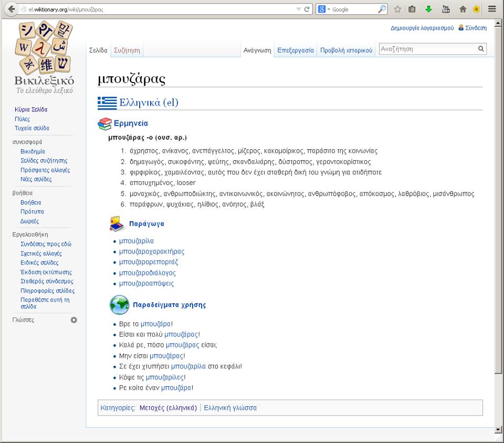Open Τυχαία σελίδα from the sidebar
Viewport: 504px width, 443px height.
32,128
